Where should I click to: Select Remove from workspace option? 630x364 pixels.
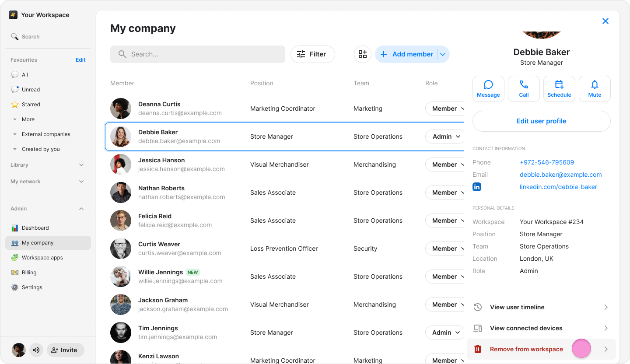526,349
